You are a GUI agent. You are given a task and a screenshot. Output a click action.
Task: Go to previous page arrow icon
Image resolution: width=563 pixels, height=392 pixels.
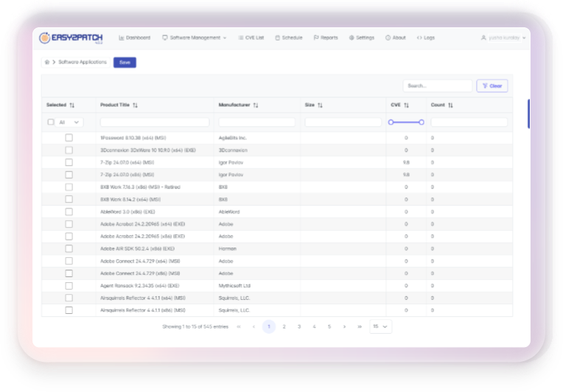[x=253, y=326]
